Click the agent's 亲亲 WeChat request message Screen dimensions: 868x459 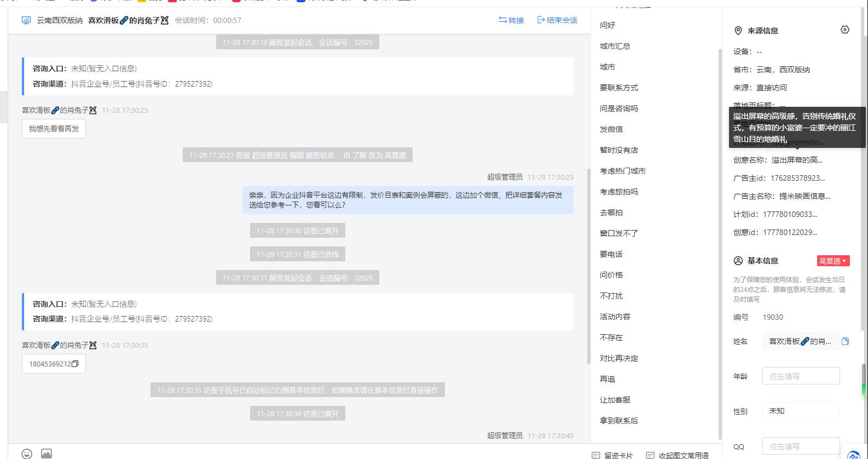[408, 200]
